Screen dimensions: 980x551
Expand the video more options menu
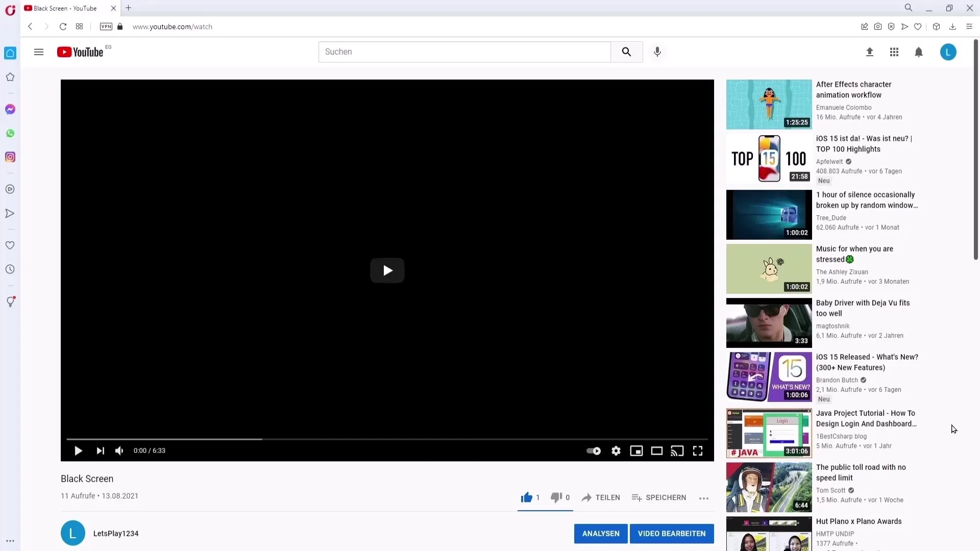point(703,498)
